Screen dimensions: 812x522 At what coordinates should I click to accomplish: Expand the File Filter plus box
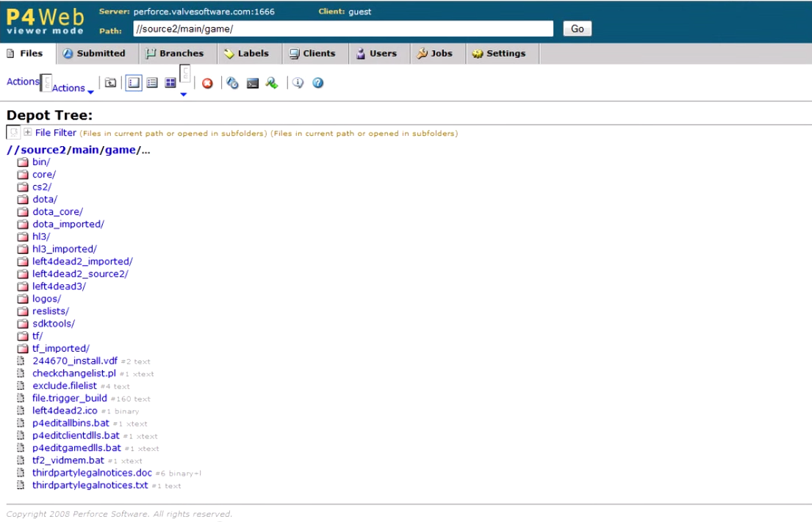click(x=28, y=132)
